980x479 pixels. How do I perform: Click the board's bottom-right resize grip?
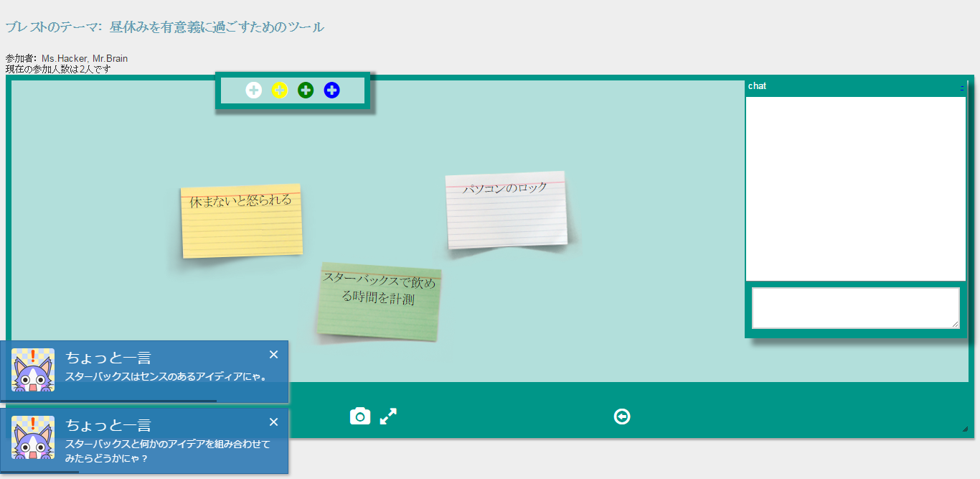pyautogui.click(x=965, y=429)
